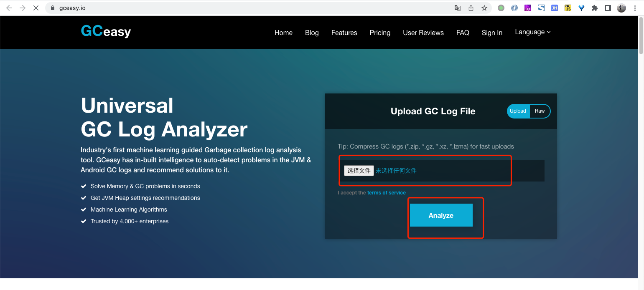Click the compress GC logs tip text
This screenshot has width=644, height=290.
click(426, 146)
